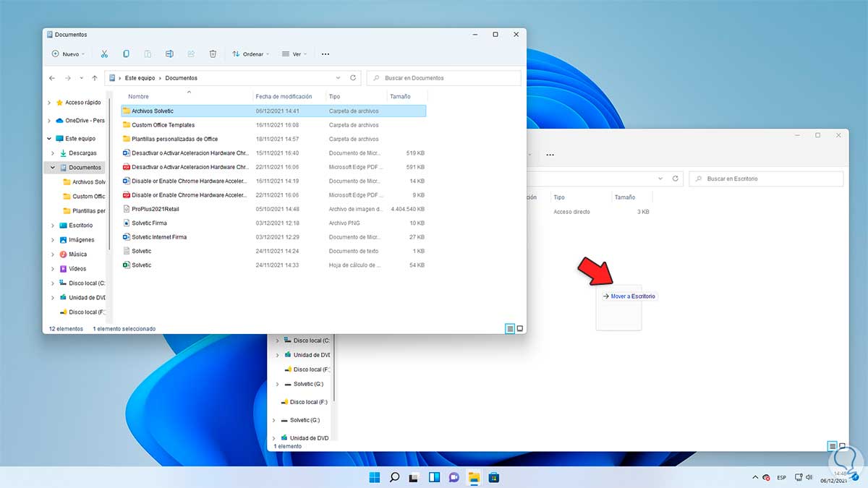Click details view icon in Escritorio status bar
The width and height of the screenshot is (868, 488).
pyautogui.click(x=833, y=446)
